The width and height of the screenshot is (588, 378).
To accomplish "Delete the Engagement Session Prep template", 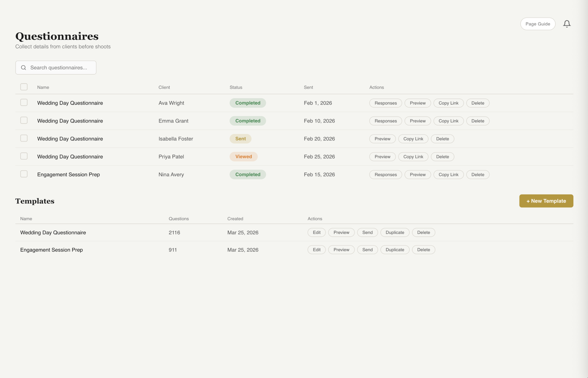I will [x=423, y=250].
